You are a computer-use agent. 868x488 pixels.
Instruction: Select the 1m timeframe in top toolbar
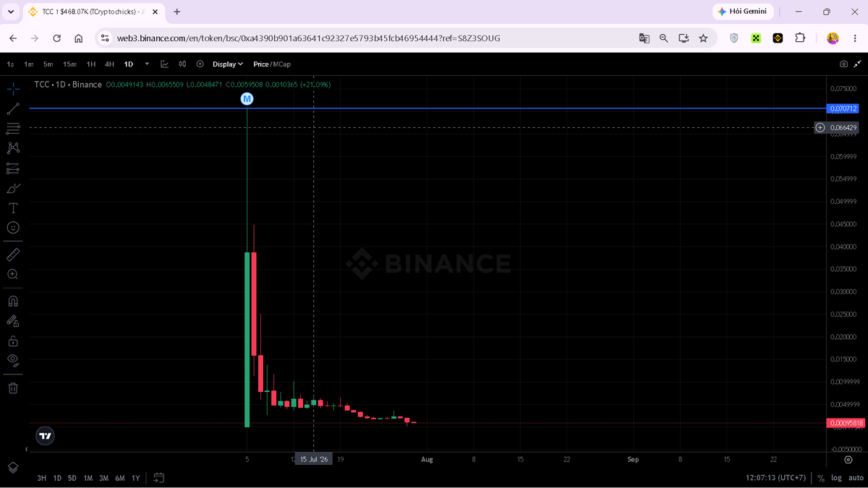coord(29,64)
